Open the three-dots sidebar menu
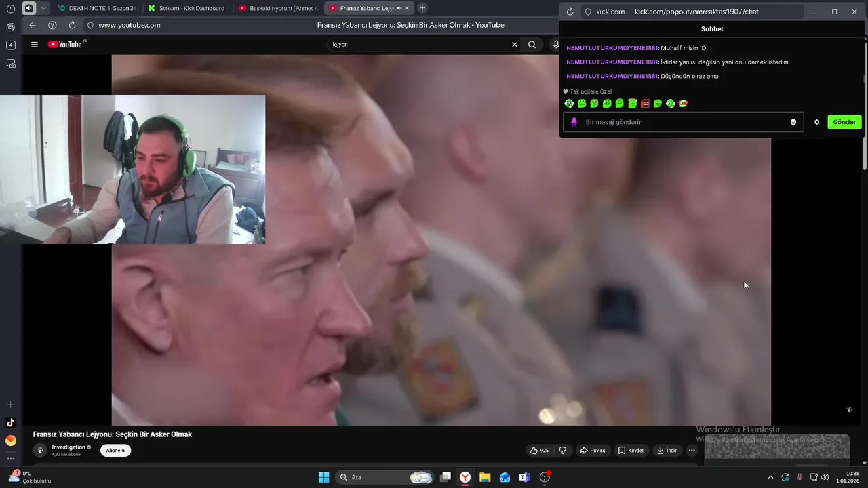 click(x=10, y=458)
